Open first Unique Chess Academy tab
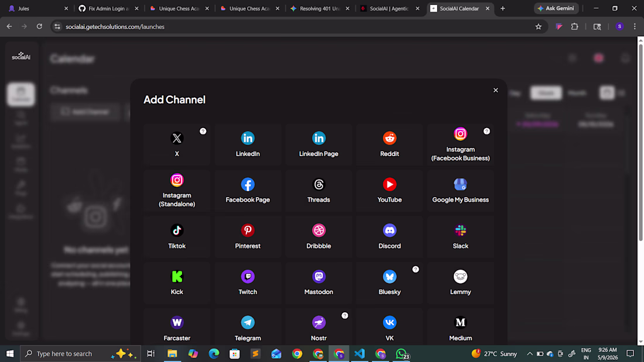 point(179,8)
